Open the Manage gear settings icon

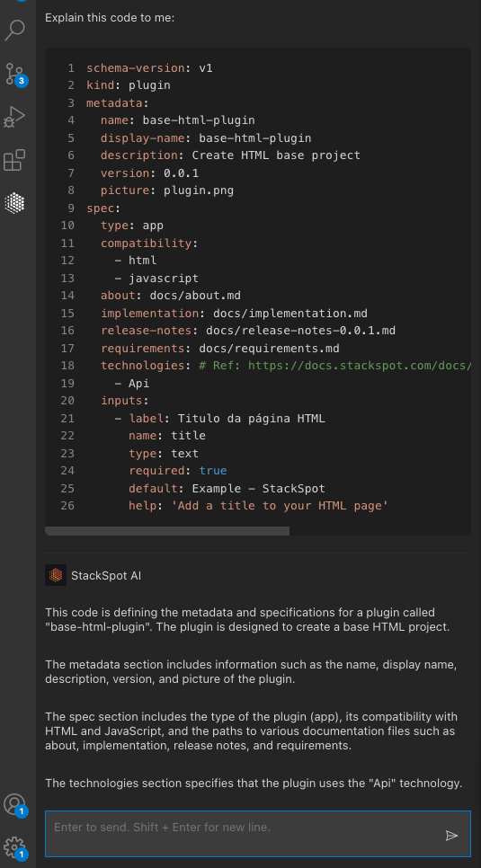(x=15, y=847)
